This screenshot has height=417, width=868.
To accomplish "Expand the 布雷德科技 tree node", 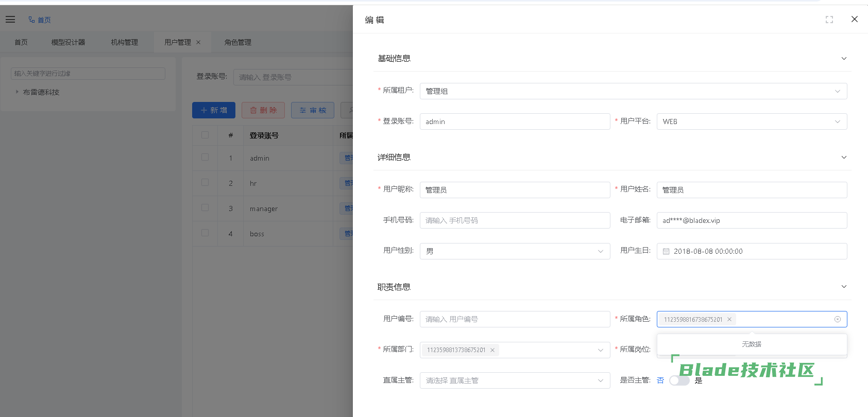I will click(17, 92).
